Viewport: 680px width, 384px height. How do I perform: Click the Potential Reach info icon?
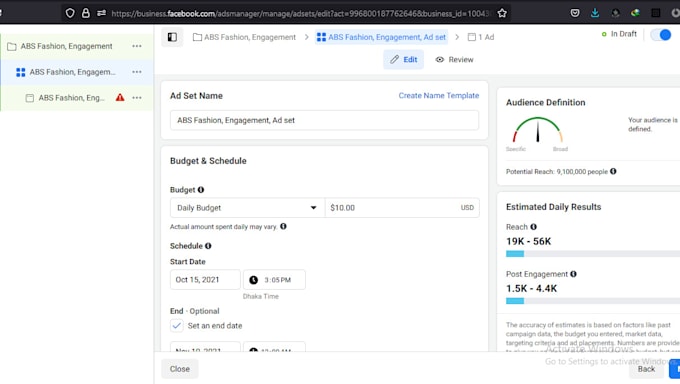coord(613,171)
